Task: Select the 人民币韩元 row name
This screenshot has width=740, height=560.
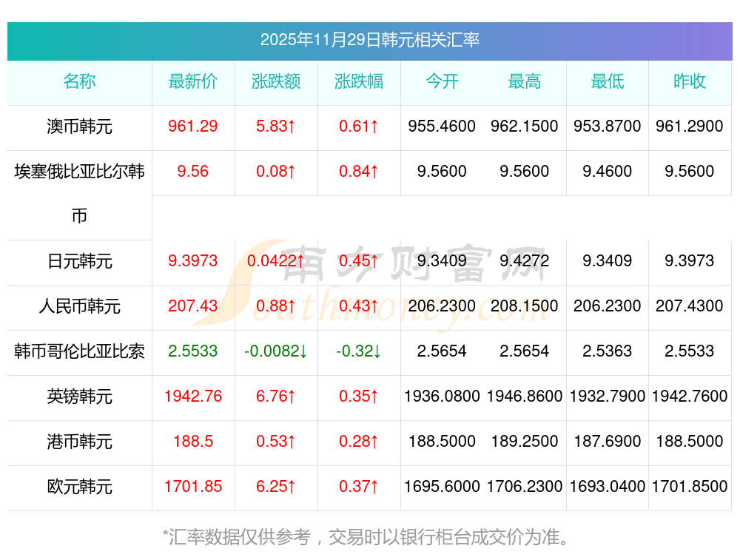Action: (x=79, y=306)
